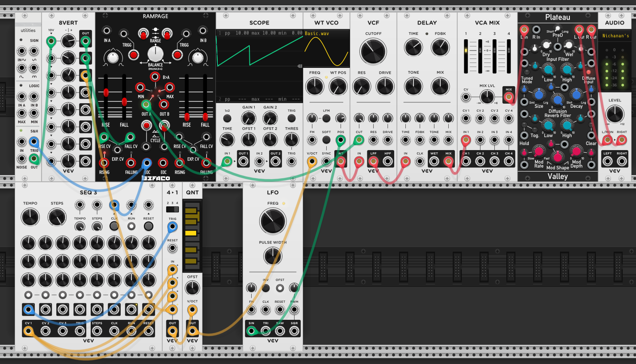Viewport: 636px width, 364px height.
Task: Click the 4▸1 RESET input jack
Action: point(172,248)
